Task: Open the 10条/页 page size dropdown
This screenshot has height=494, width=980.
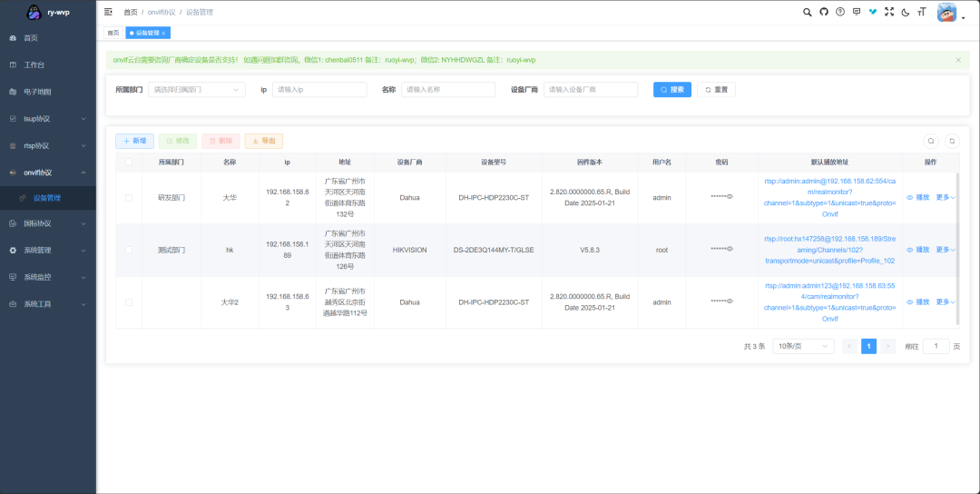Action: click(x=802, y=346)
